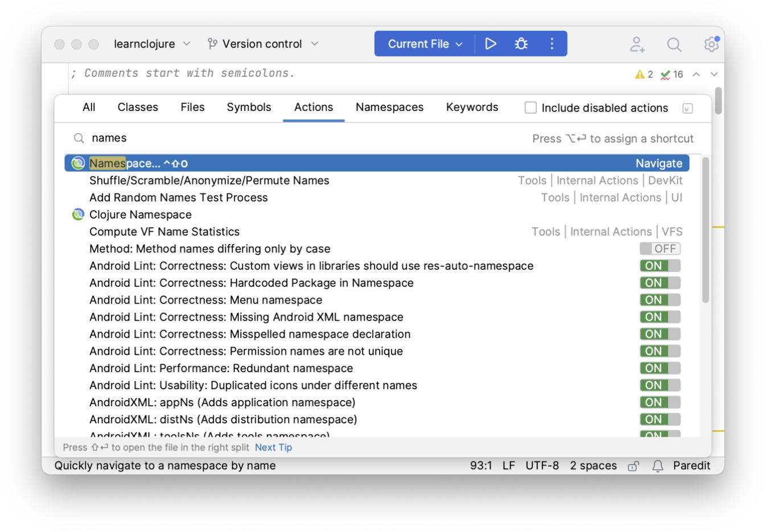The image size is (766, 532).
Task: Go to next highlighted problem arrow
Action: (x=714, y=75)
